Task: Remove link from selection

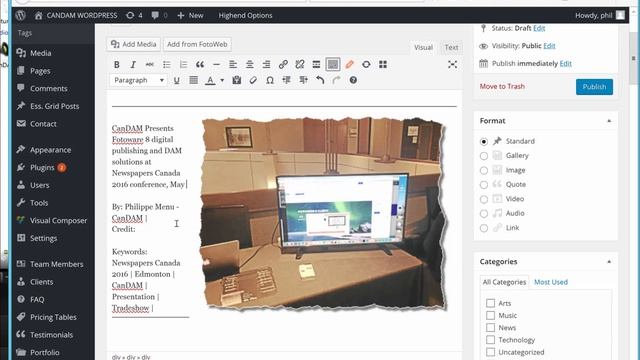Action: [x=300, y=64]
